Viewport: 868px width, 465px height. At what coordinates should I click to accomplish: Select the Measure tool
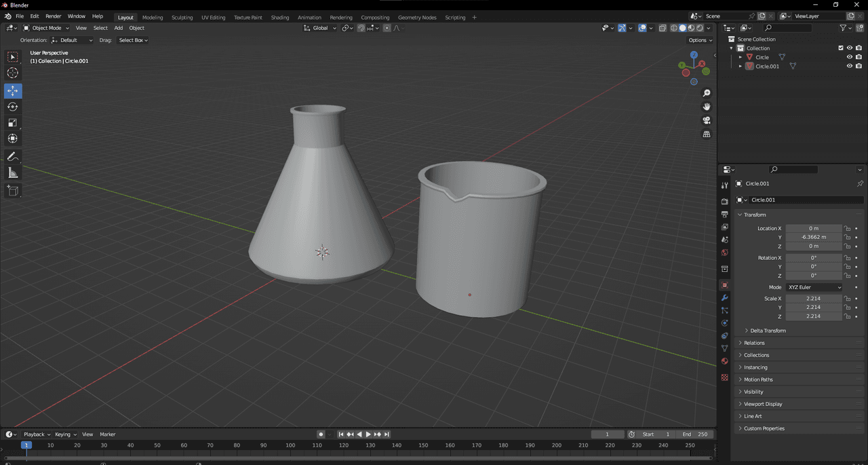click(13, 173)
